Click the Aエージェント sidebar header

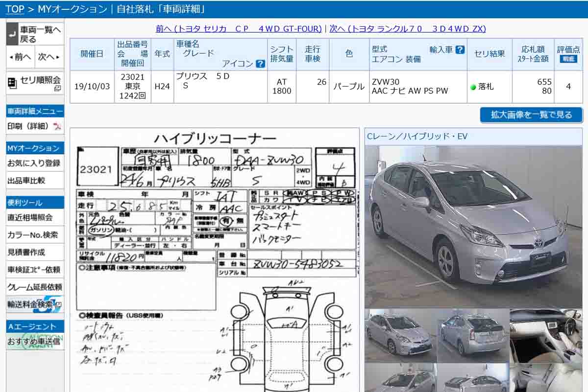click(35, 326)
